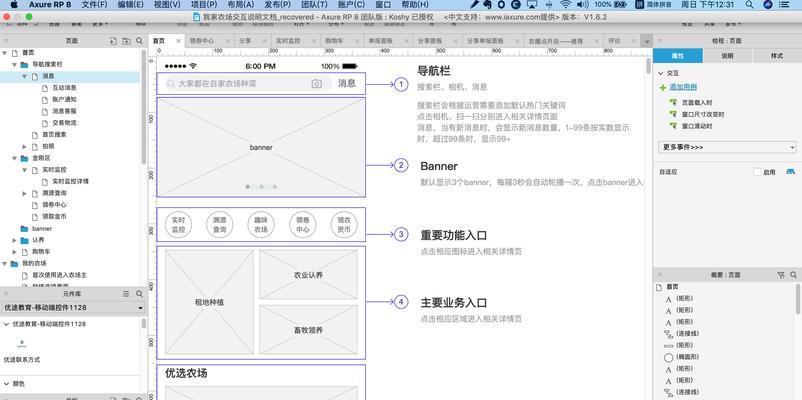802x400 pixels.
Task: Click the camera icon in the search bar mockup
Action: pos(317,84)
